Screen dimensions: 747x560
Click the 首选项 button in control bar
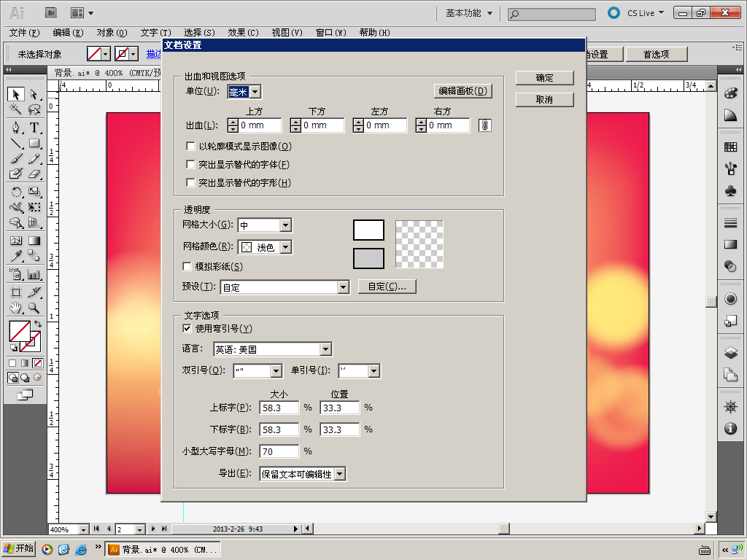tap(656, 54)
